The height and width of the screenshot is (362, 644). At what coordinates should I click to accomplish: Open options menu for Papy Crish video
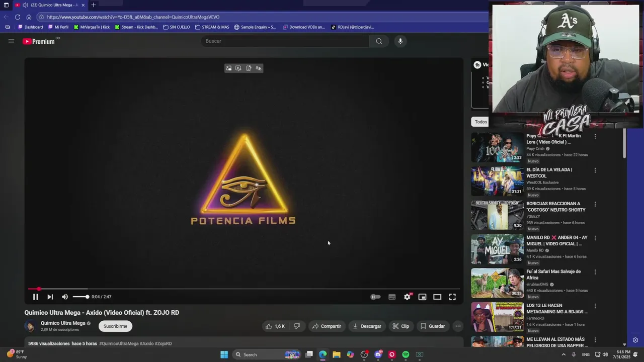(595, 136)
